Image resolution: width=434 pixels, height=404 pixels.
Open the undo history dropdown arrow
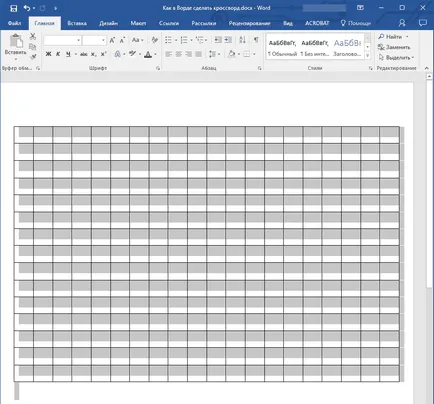point(34,8)
